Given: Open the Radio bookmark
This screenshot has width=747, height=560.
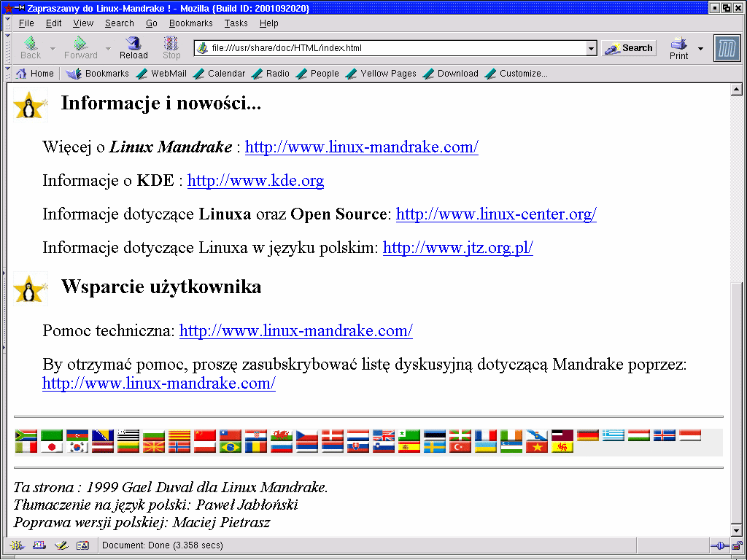Looking at the screenshot, I should (x=271, y=74).
